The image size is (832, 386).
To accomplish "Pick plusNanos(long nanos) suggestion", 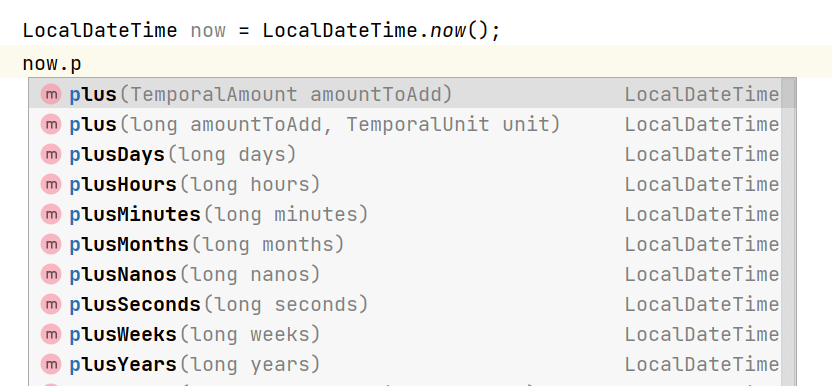I will [x=405, y=275].
